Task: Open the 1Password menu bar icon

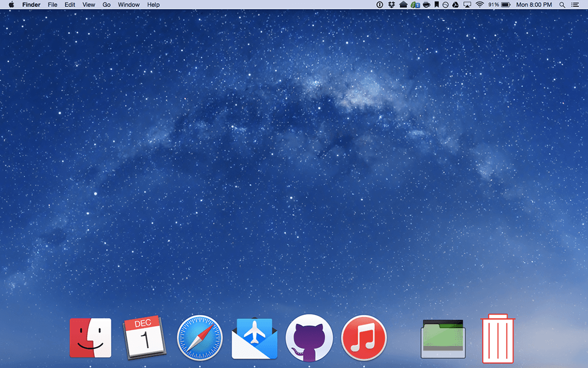Action: (x=379, y=5)
